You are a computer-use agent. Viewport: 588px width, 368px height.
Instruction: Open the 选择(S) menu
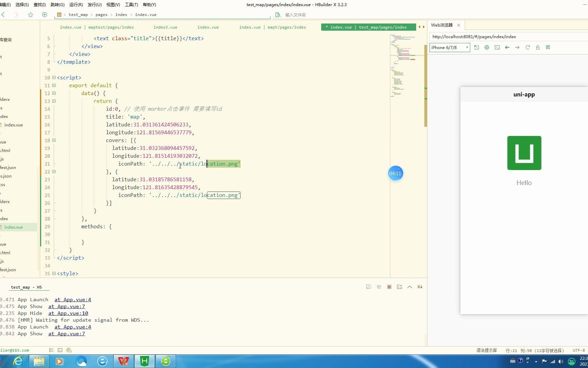(22, 4)
